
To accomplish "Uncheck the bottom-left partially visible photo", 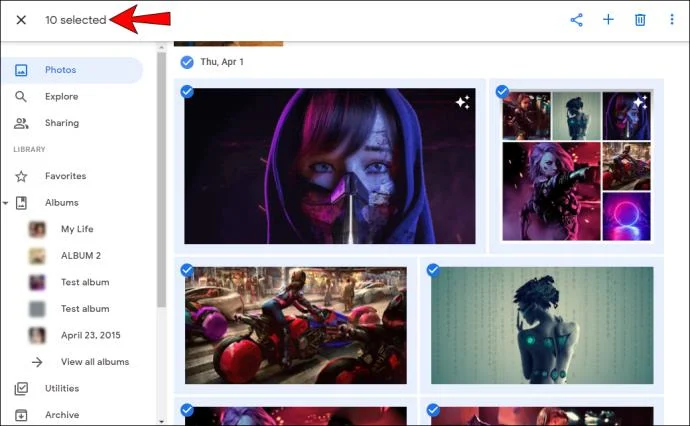I will (187, 410).
